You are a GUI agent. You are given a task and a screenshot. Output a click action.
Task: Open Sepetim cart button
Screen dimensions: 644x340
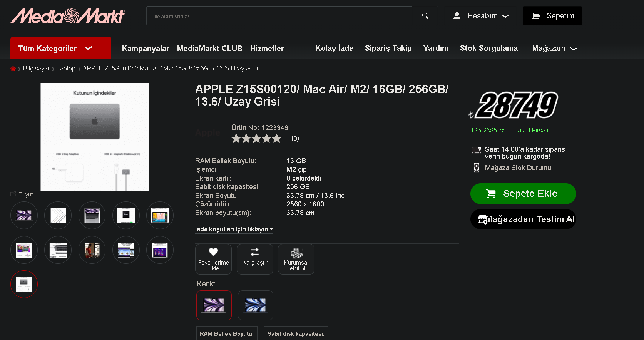coord(552,16)
